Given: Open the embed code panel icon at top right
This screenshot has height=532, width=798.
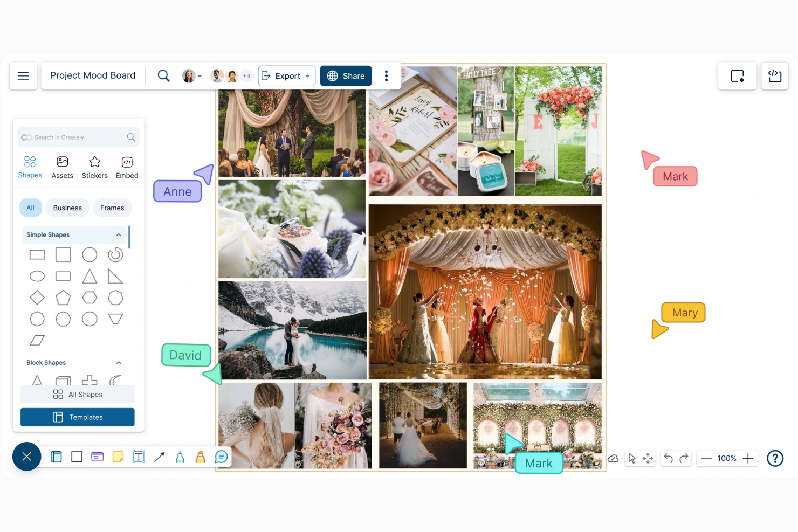Looking at the screenshot, I should [775, 75].
